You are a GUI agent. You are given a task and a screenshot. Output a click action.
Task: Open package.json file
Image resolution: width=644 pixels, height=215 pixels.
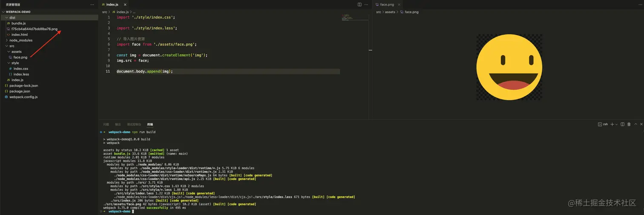(x=49, y=91)
